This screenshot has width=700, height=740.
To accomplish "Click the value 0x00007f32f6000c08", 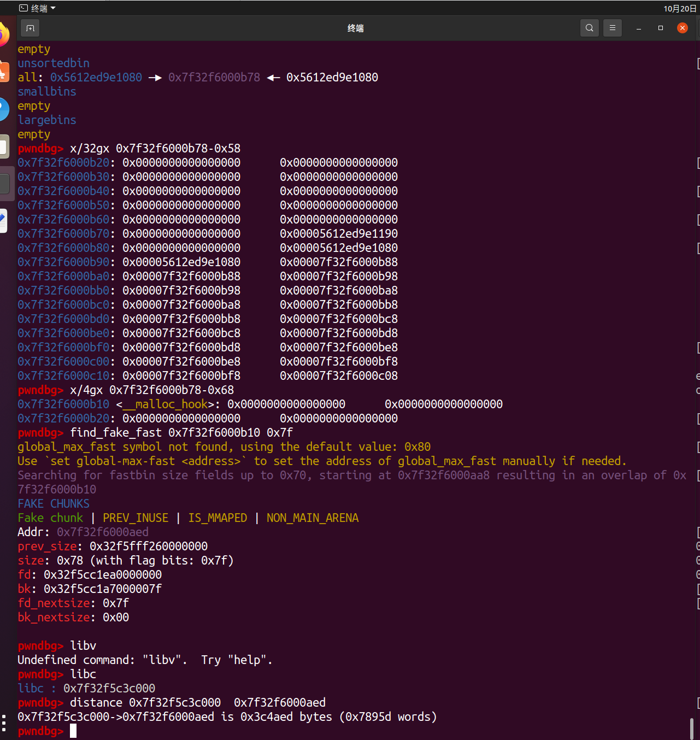I will click(x=339, y=375).
